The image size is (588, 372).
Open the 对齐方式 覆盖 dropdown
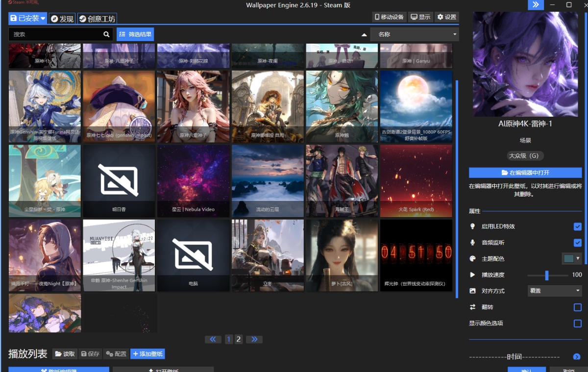(x=554, y=291)
